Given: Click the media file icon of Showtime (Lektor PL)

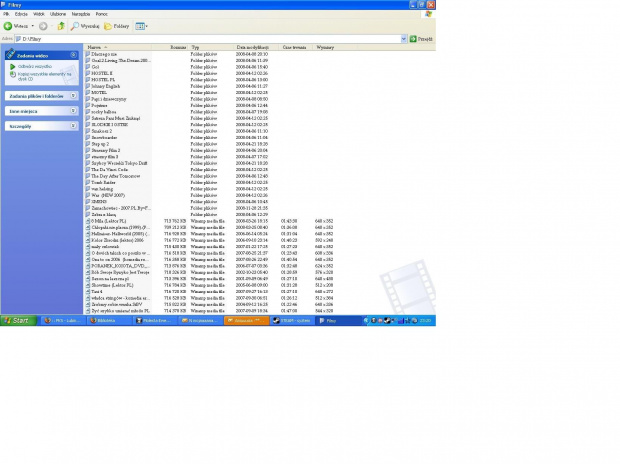Looking at the screenshot, I should (x=88, y=285).
